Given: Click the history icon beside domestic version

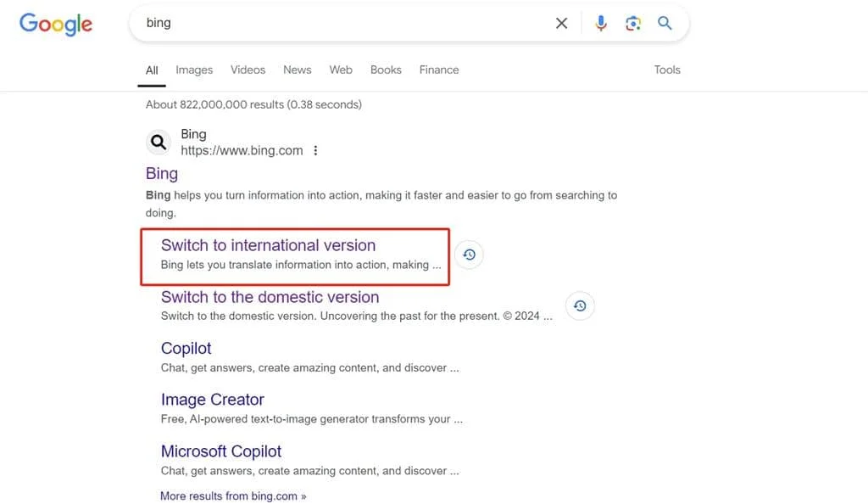Looking at the screenshot, I should (580, 305).
